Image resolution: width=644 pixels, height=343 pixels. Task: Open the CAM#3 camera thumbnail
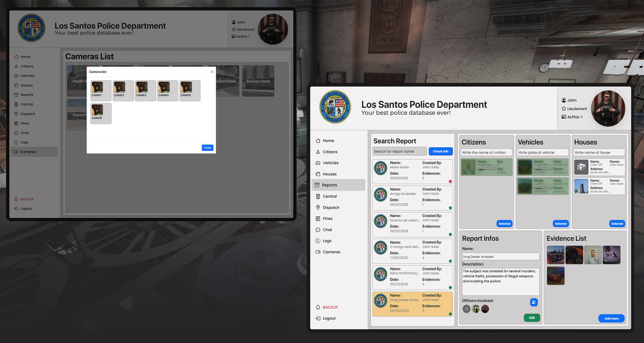(x=145, y=90)
